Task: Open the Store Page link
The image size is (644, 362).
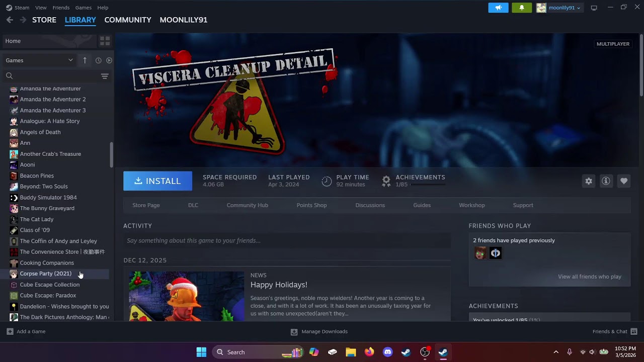Action: point(146,205)
